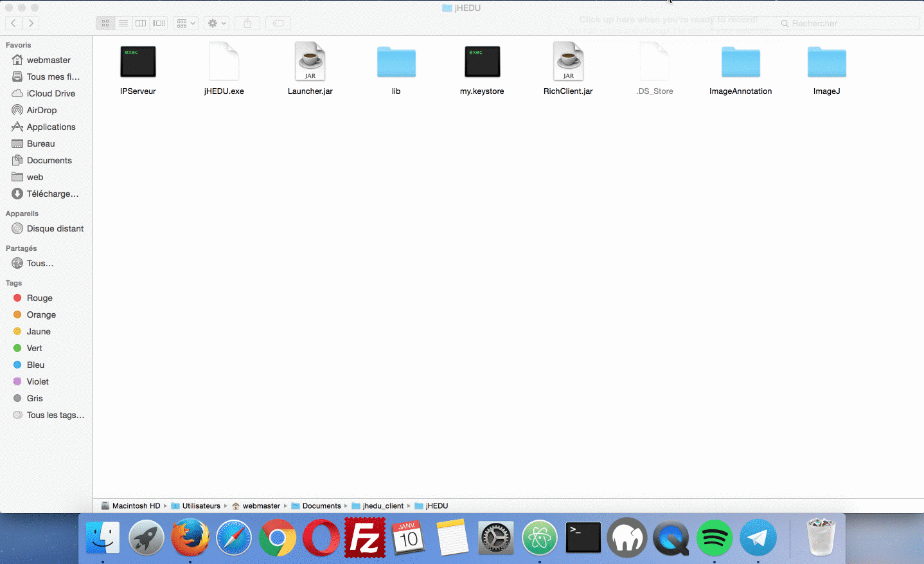Select the my.keystore file icon
Image resolution: width=924 pixels, height=564 pixels.
coord(483,62)
